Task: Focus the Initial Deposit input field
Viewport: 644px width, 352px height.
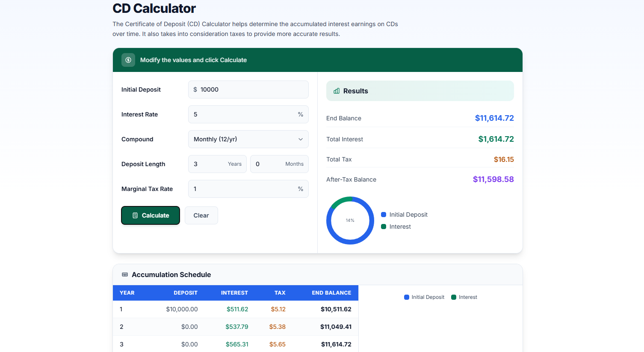Action: (252, 89)
